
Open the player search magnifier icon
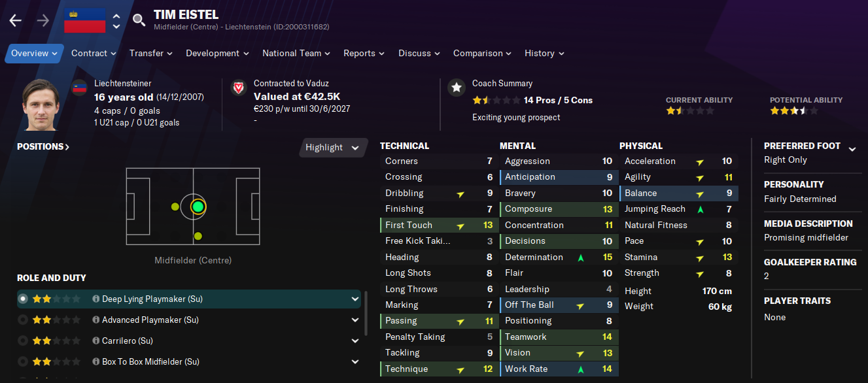coord(139,20)
